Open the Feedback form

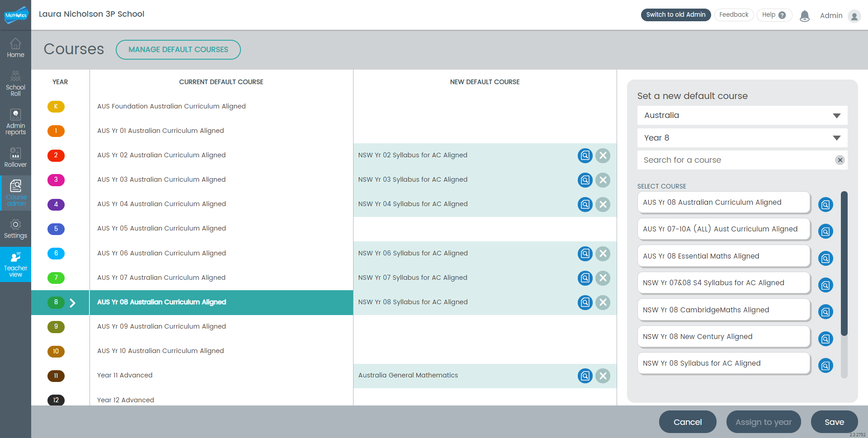734,15
